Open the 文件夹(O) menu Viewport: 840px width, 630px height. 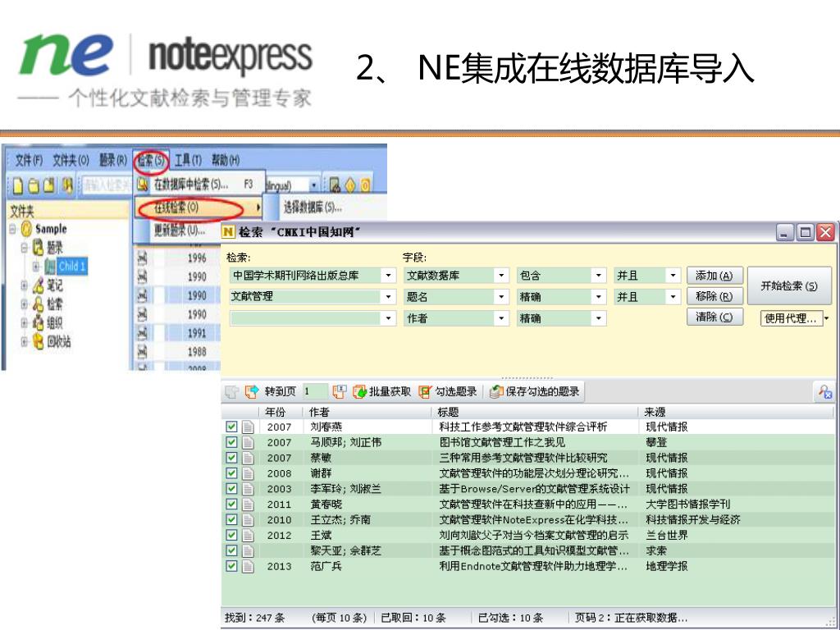click(71, 160)
